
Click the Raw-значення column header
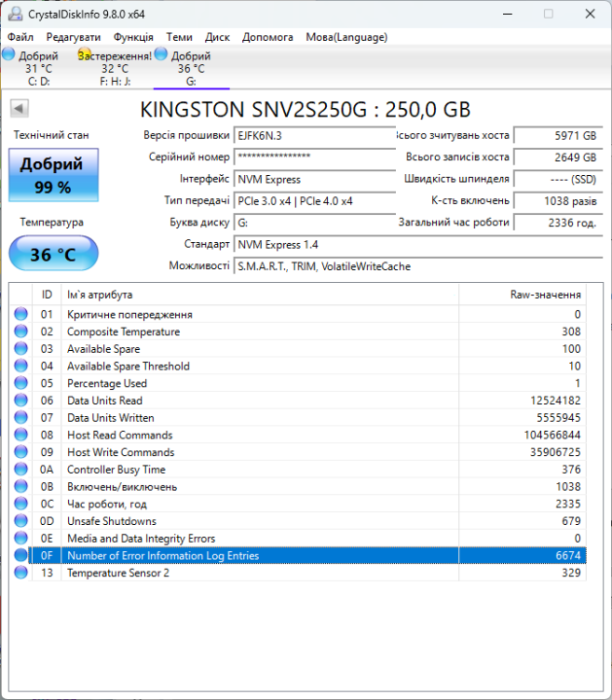click(522, 295)
